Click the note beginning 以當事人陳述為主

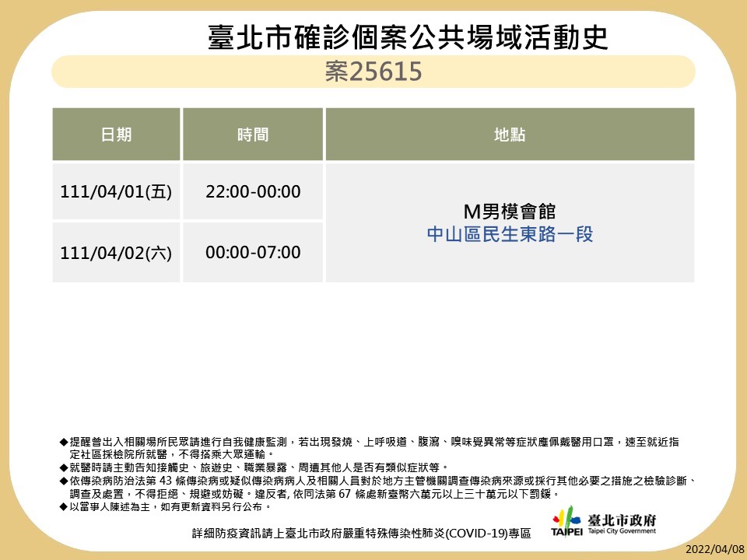click(166, 506)
